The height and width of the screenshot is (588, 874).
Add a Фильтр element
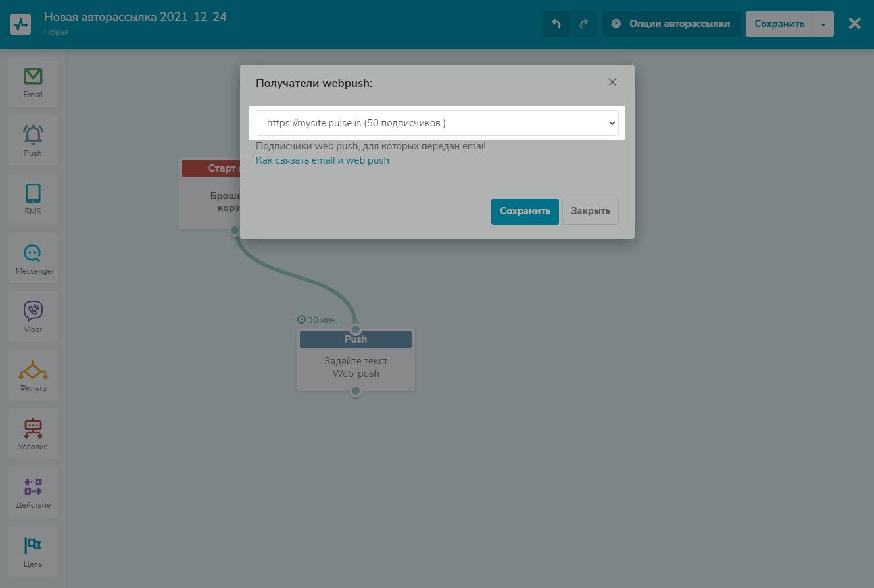[33, 375]
